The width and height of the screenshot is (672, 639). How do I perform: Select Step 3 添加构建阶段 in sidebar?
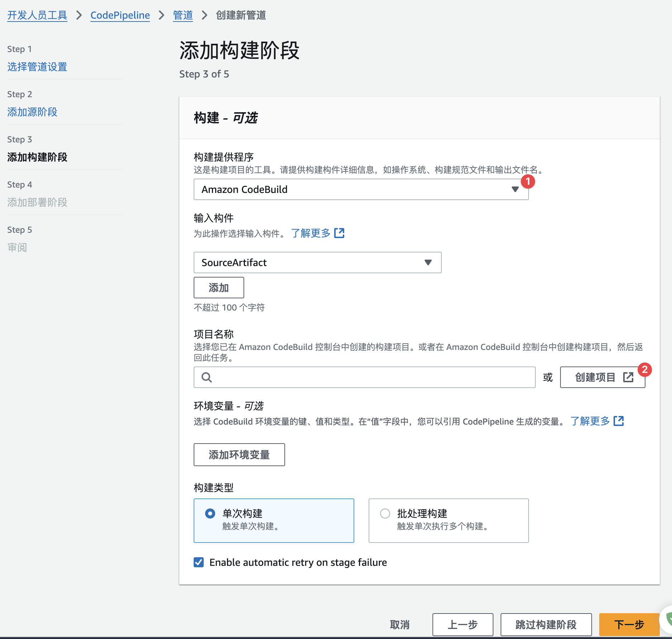click(x=37, y=157)
